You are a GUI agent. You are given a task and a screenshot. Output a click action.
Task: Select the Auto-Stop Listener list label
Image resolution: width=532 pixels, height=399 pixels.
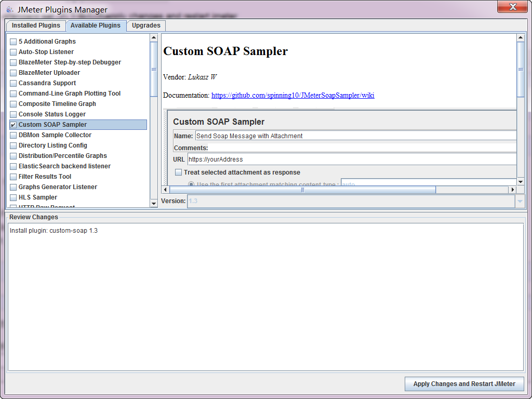pos(46,52)
